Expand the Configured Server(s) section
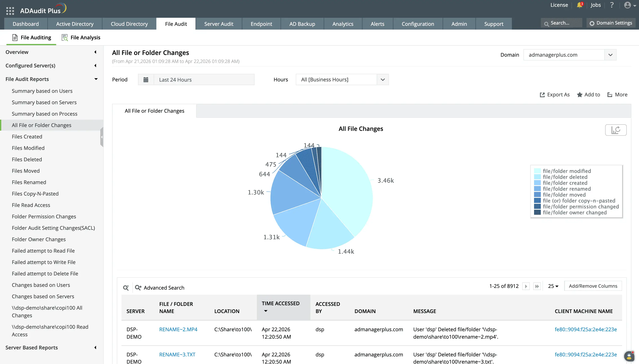The width and height of the screenshot is (639, 364). [x=95, y=66]
